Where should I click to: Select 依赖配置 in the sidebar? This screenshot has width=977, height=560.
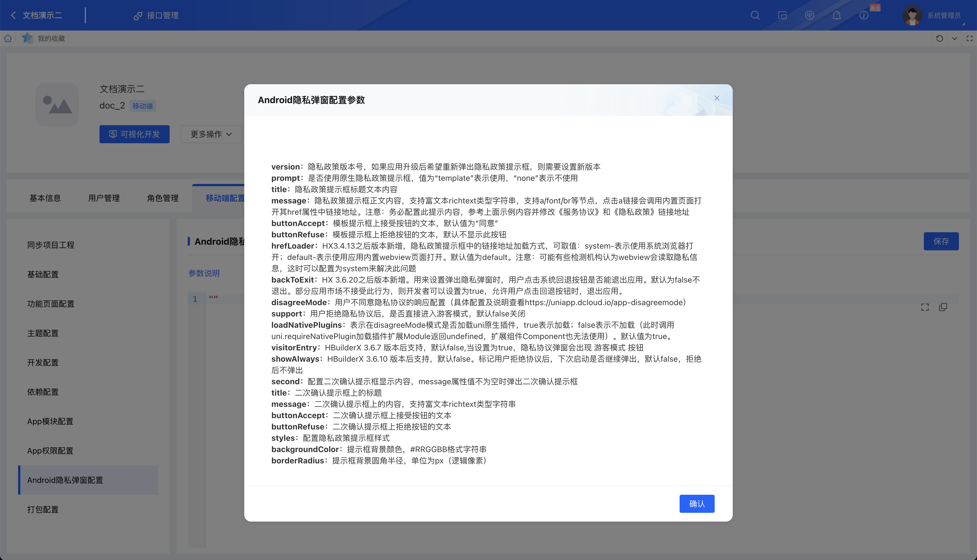88,392
